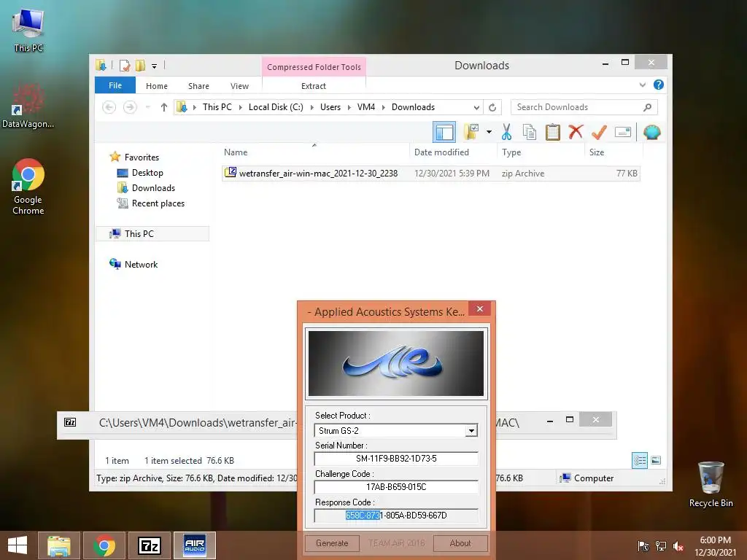Screen dimensions: 747x560
Task: Click the Generate button in keygen
Action: 332,543
